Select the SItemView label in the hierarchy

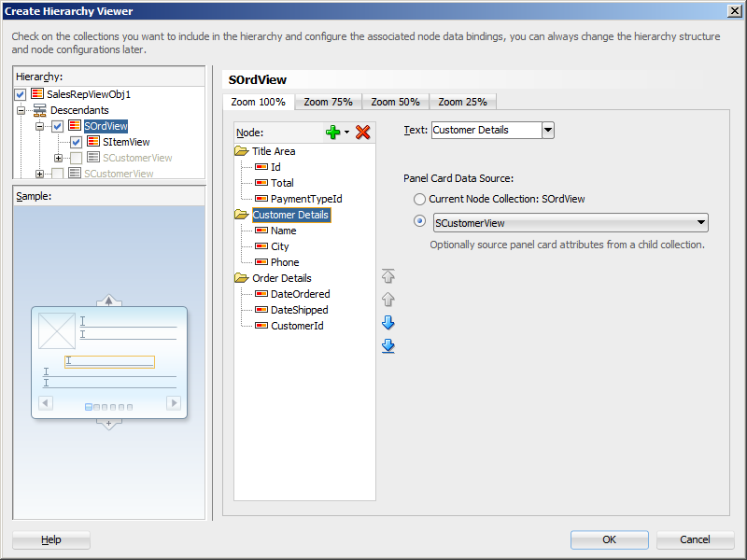point(126,142)
